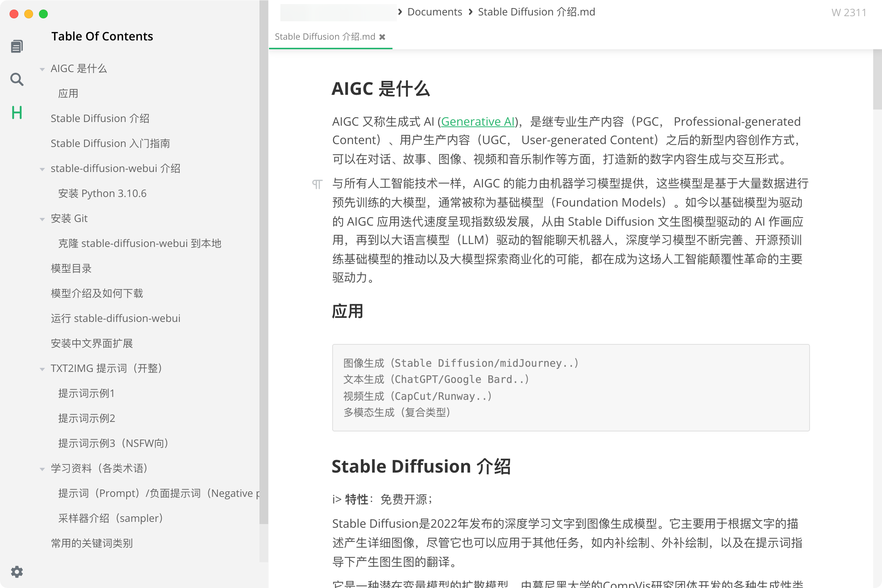Collapse the 安装 Git outline section
This screenshot has width=882, height=588.
pyautogui.click(x=42, y=219)
